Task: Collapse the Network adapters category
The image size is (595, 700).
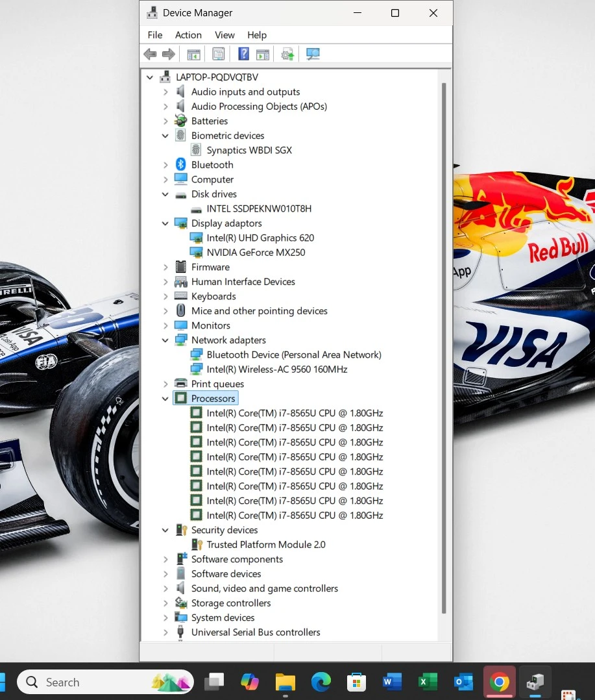Action: (165, 340)
